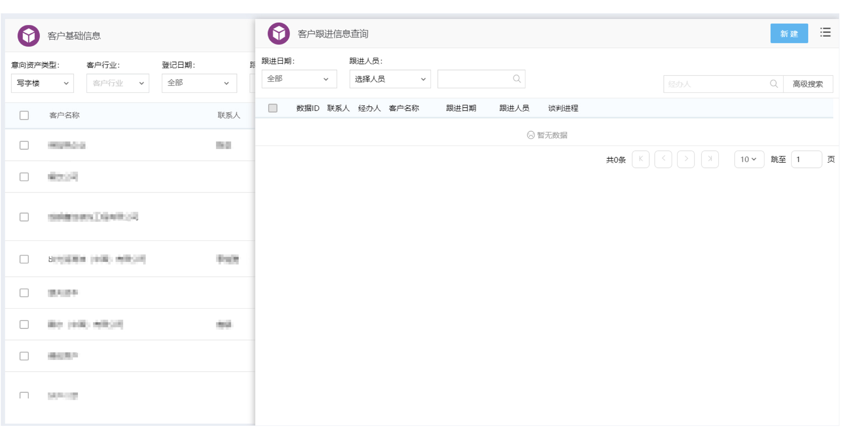
Task: Go to first page pagination icon
Action: tap(640, 159)
